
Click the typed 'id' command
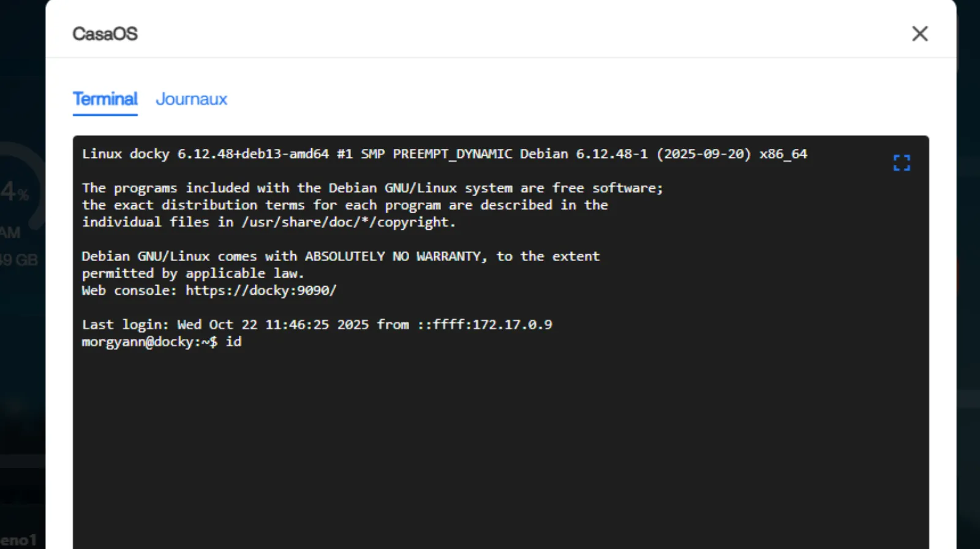[x=233, y=342]
